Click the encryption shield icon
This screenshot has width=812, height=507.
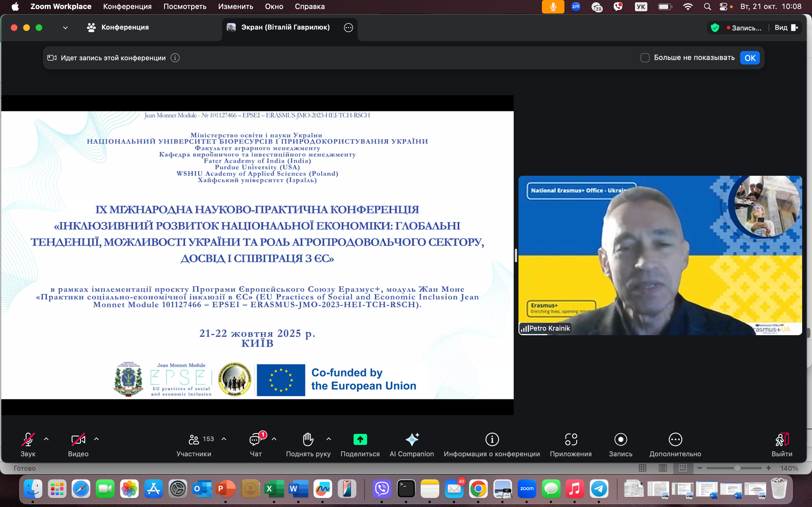coord(715,28)
